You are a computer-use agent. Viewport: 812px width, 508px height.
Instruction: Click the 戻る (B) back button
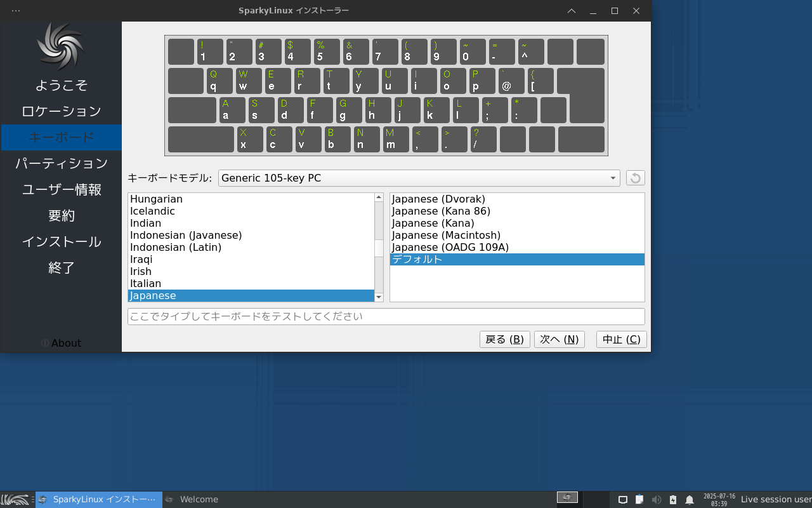pyautogui.click(x=504, y=339)
